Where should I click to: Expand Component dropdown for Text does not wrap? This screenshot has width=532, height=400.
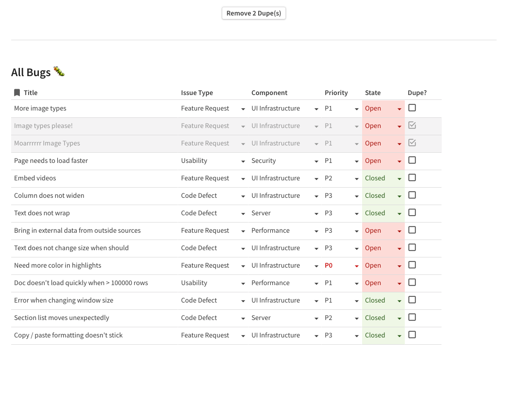[316, 213]
